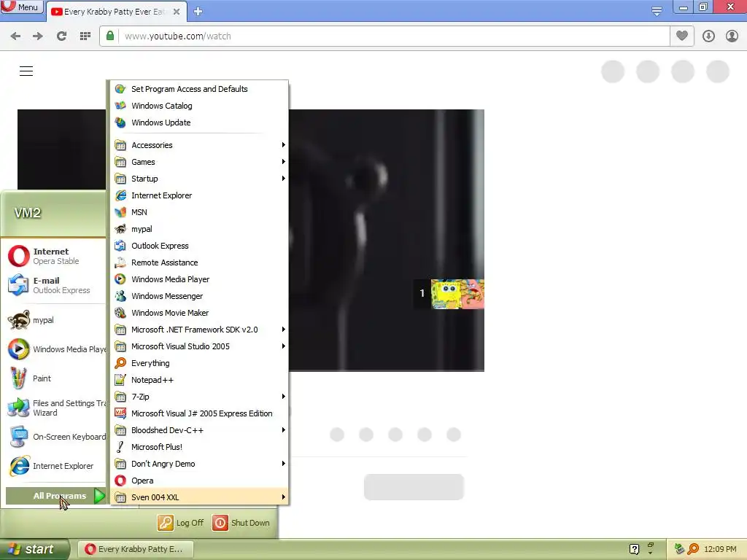Launch Internet Explorer from All Programs
Image resolution: width=747 pixels, height=560 pixels.
[198, 195]
